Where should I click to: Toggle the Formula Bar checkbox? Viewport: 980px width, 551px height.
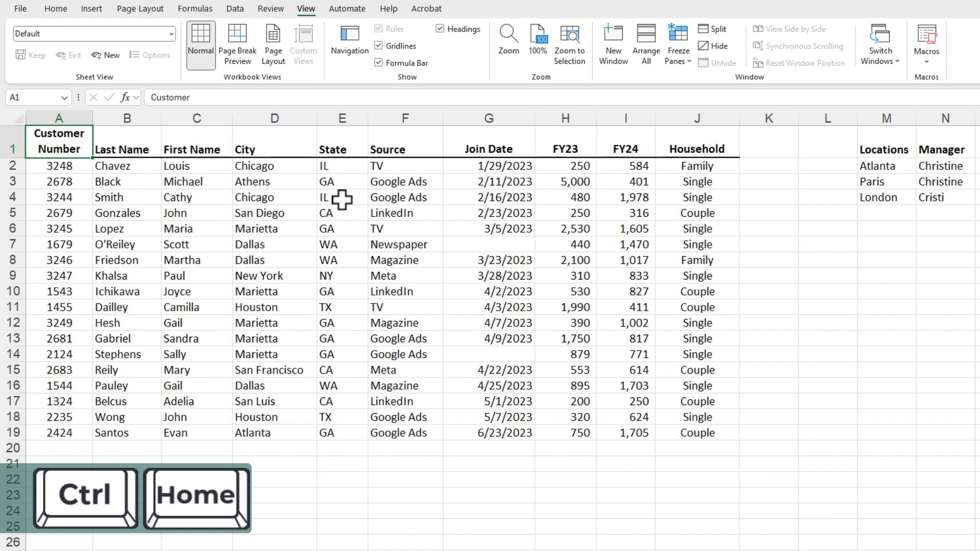point(379,63)
